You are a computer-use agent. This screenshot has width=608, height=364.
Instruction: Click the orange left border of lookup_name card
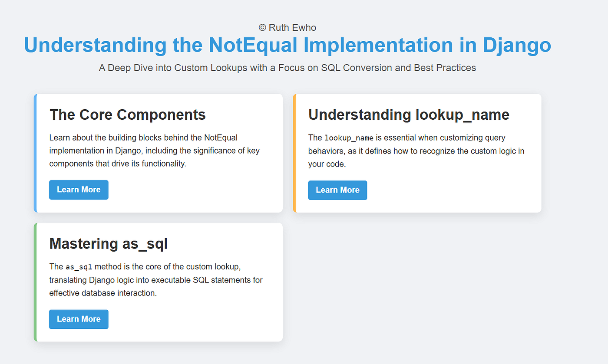[x=294, y=153]
